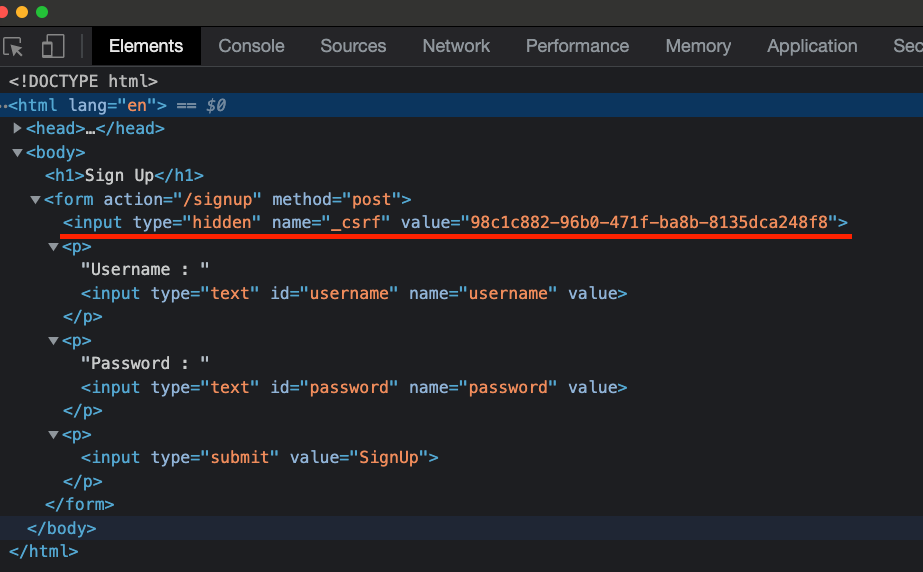Click the "Username : " text node

(145, 270)
